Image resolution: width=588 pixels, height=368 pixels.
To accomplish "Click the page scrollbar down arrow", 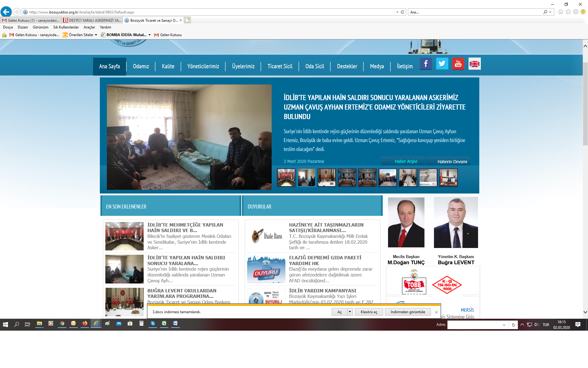I will (x=585, y=312).
